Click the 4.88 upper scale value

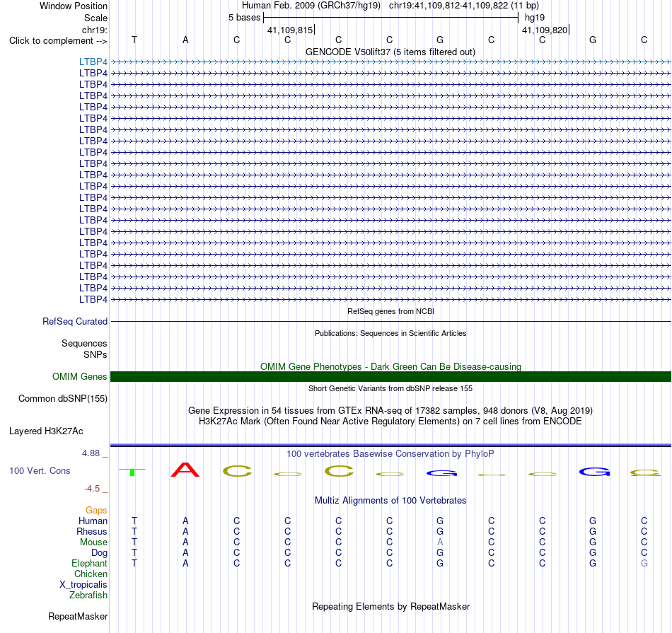pos(91,453)
